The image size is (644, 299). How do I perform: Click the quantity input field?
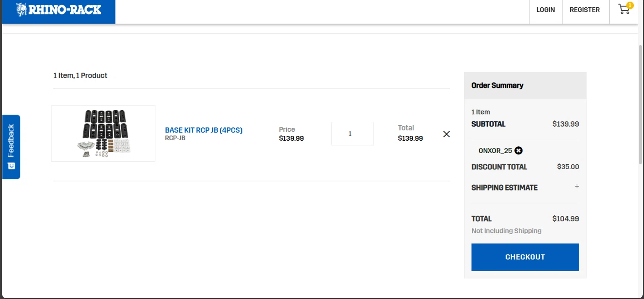[x=352, y=134]
